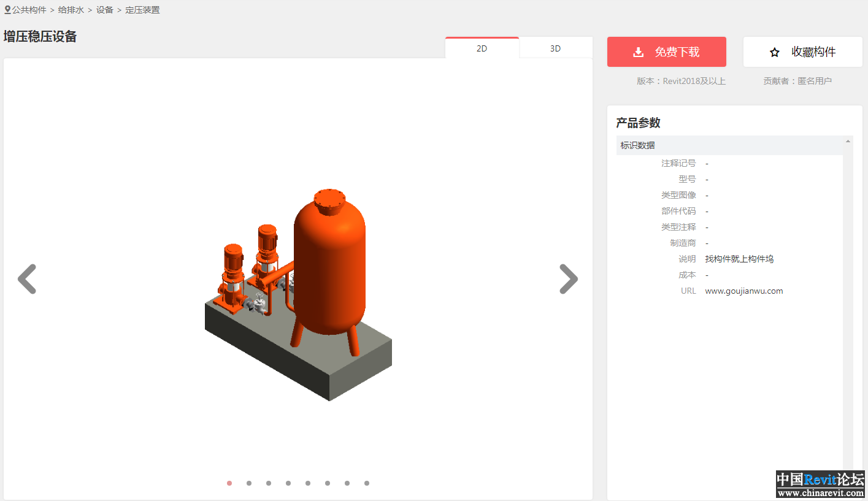Click the 成本 parameter label
Viewport: 868px width, 501px height.
[687, 275]
